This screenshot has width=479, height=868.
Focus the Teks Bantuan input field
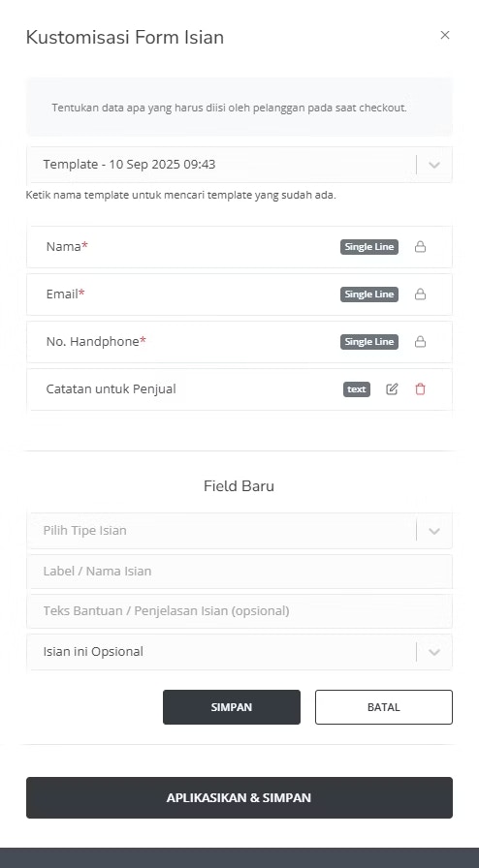(x=239, y=611)
